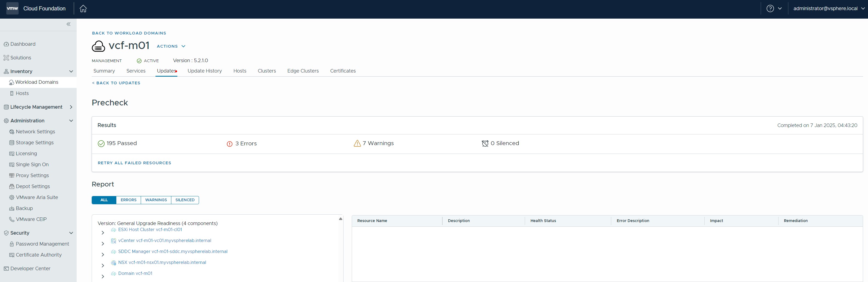Expand the Lifecycle Management section chevron
Viewport: 868px width, 282px height.
71,107
